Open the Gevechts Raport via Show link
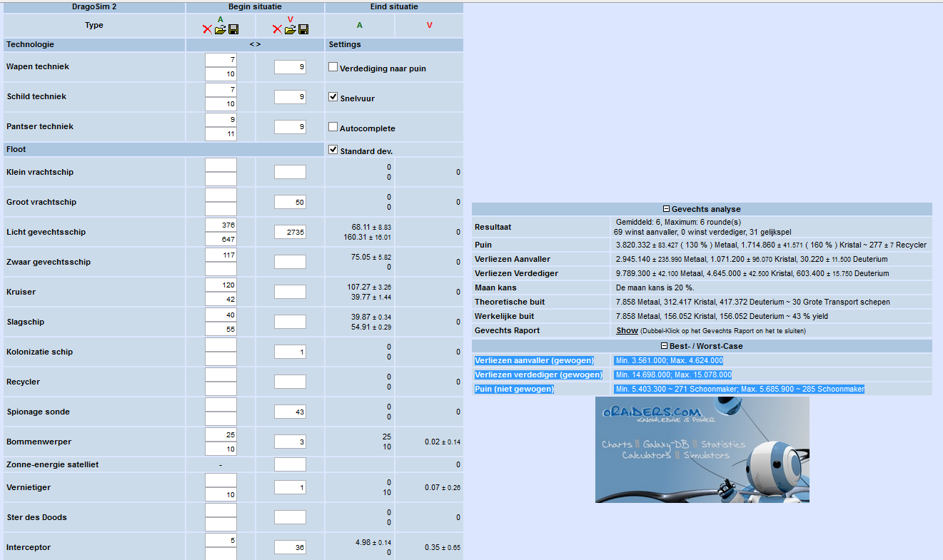943x560 pixels. 627,330
